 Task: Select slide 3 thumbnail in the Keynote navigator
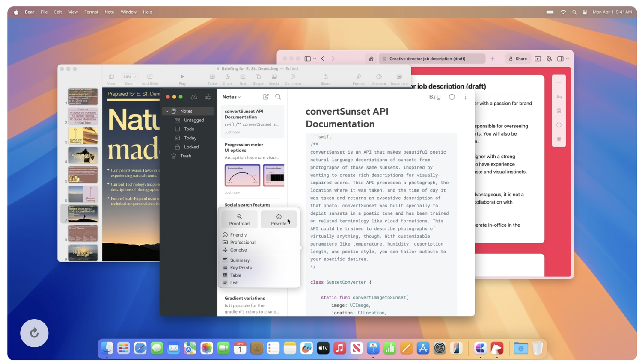[83, 136]
